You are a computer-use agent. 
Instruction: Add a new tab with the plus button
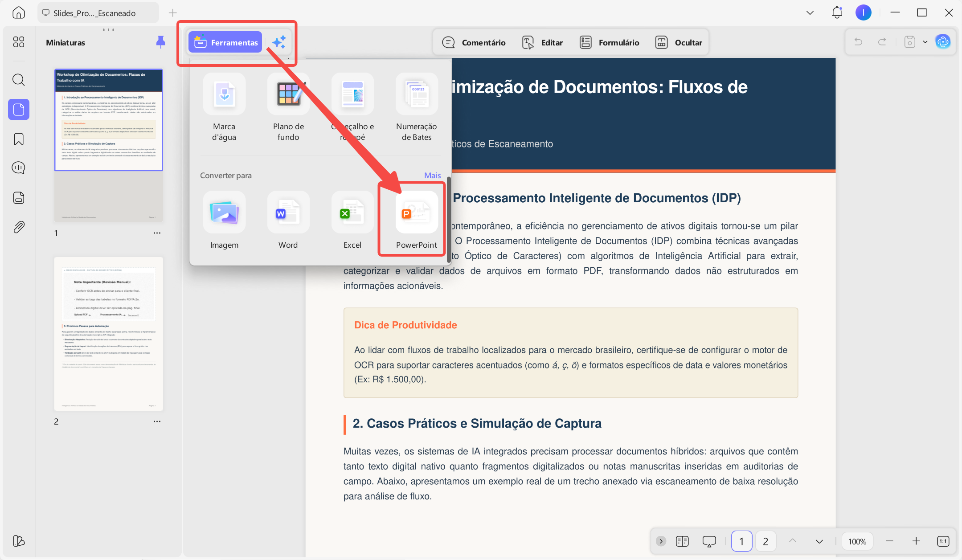(x=173, y=13)
